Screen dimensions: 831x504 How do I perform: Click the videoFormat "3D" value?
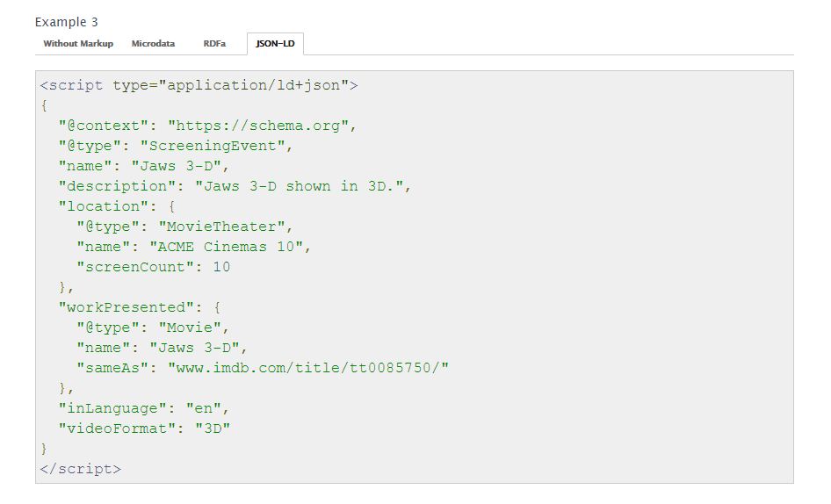click(213, 428)
